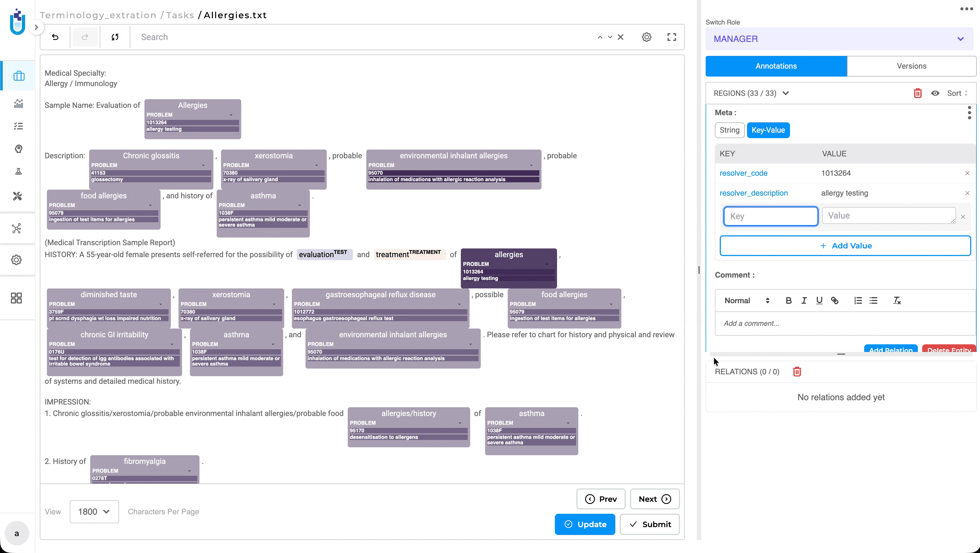Open apps grid icon in sidebar
Screen dimensions: 980x553
16,298
